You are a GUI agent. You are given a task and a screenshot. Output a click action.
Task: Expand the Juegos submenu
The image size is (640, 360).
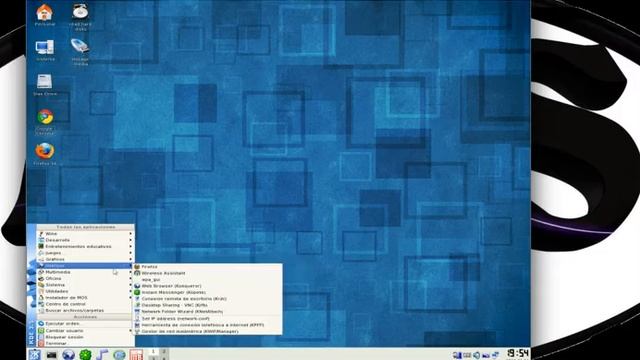(x=85, y=253)
